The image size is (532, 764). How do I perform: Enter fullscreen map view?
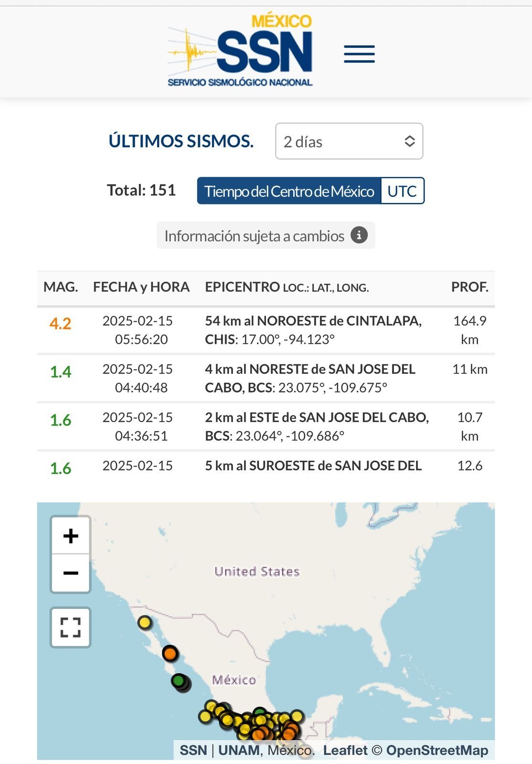point(71,627)
